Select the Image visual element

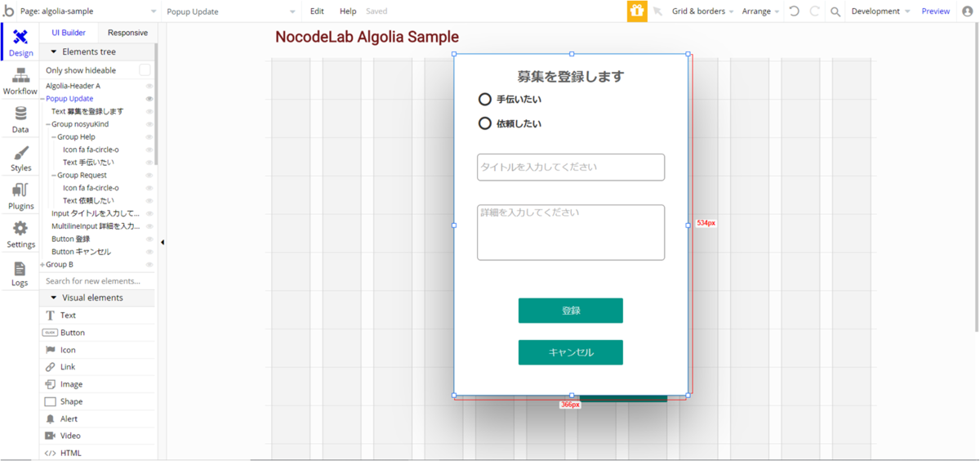pyautogui.click(x=96, y=384)
